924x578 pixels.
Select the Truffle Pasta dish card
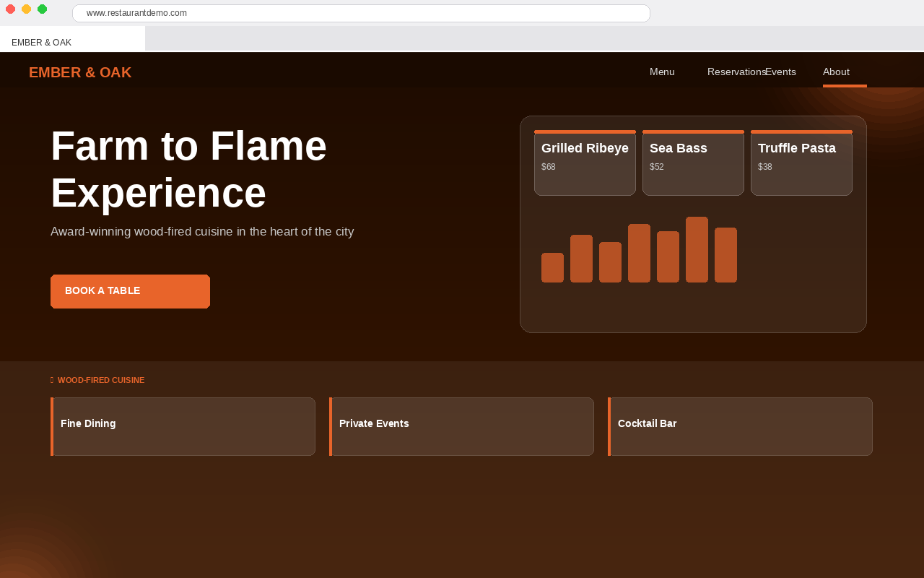[x=801, y=163]
